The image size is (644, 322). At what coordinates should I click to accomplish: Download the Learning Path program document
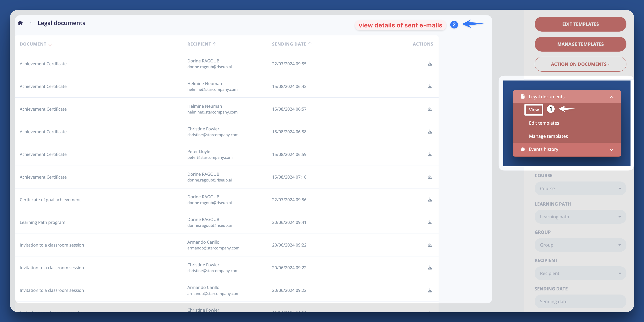tap(430, 222)
